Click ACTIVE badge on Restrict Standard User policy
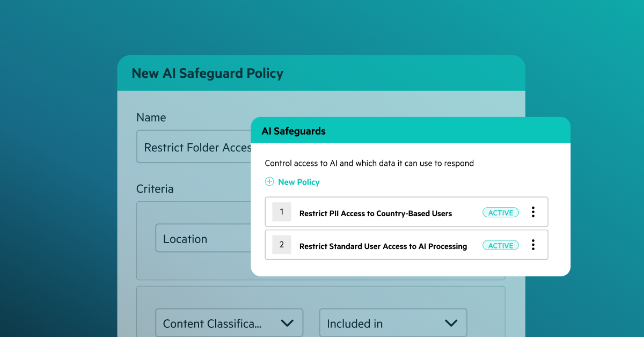 [501, 246]
